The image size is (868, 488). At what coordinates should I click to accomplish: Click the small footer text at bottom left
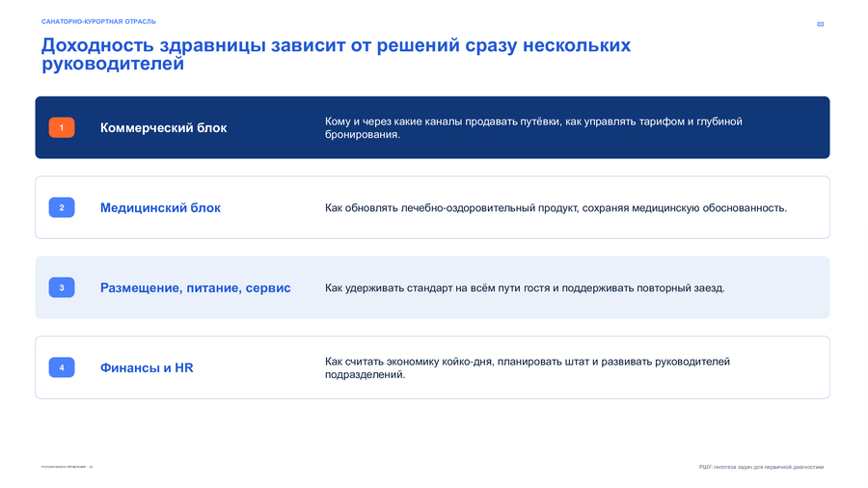pos(67,467)
